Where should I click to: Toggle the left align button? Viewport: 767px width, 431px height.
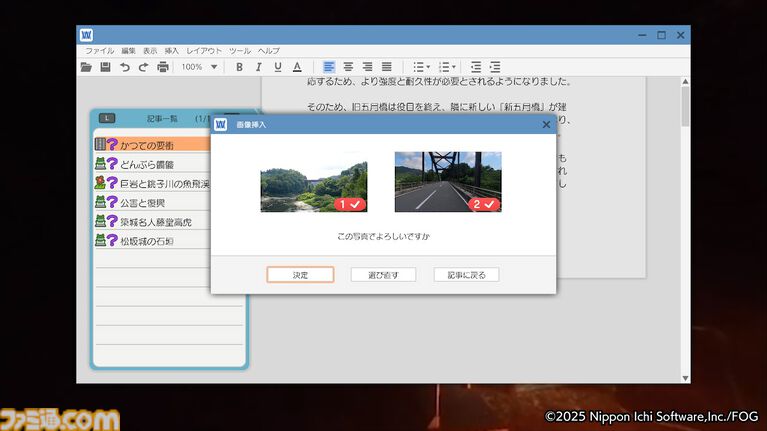[x=329, y=67]
